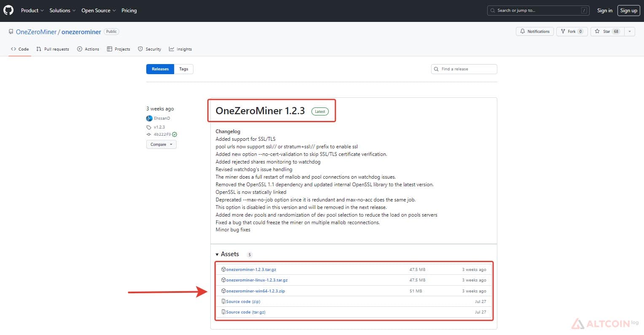This screenshot has width=644, height=335.
Task: Select the Releases button
Action: tap(160, 69)
